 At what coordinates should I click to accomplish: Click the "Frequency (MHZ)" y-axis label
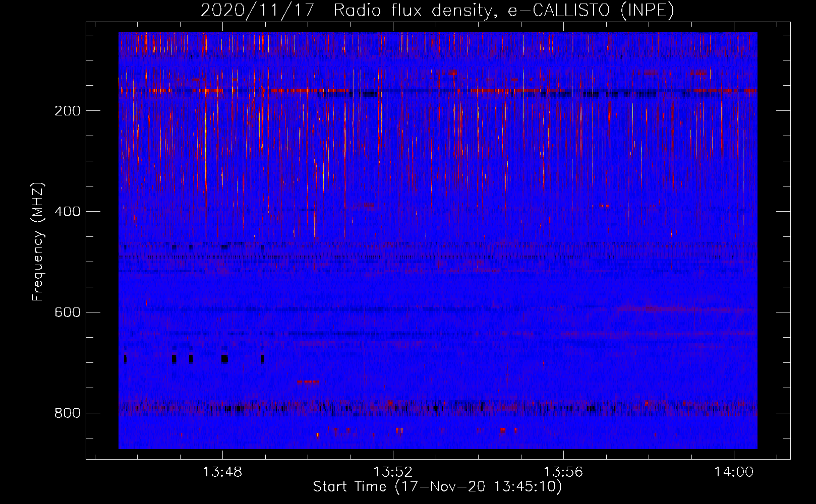tap(38, 242)
